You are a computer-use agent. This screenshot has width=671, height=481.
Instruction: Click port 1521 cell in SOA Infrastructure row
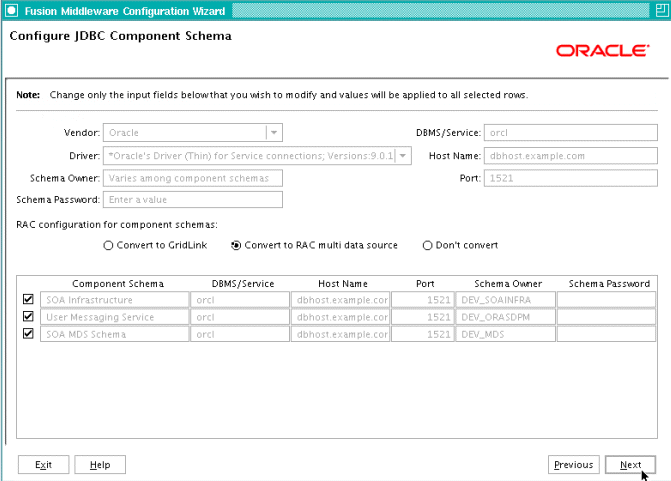click(x=422, y=300)
